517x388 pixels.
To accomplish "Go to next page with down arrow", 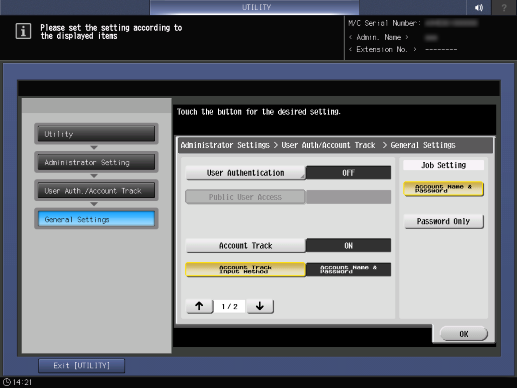I will 260,306.
